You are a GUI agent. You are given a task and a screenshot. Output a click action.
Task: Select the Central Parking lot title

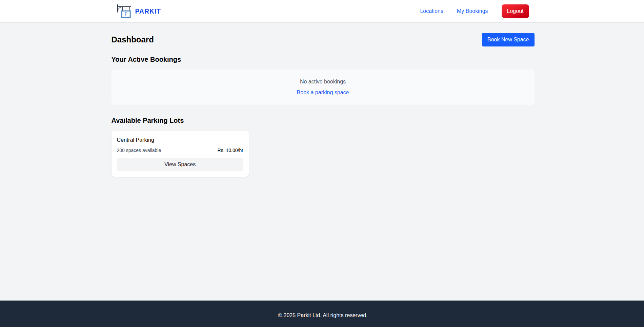pyautogui.click(x=136, y=140)
